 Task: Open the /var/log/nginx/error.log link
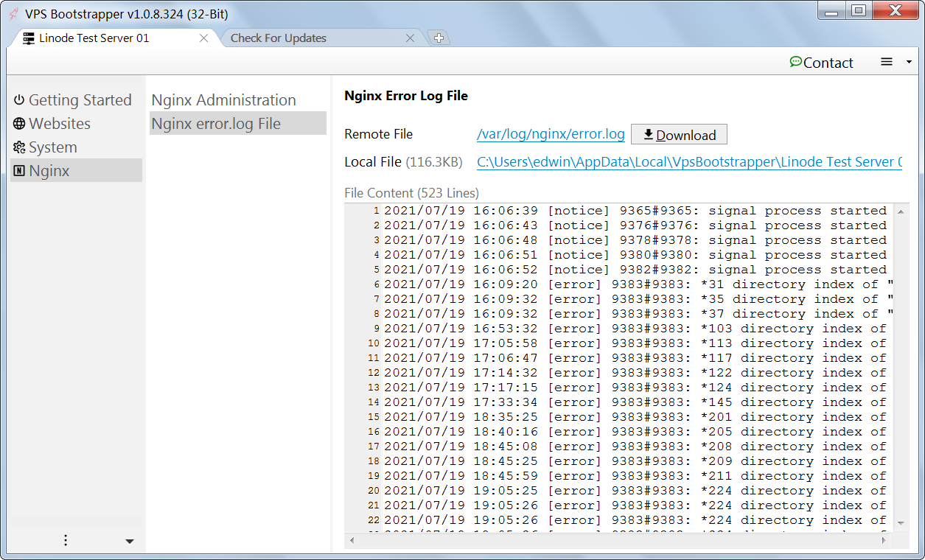pyautogui.click(x=550, y=134)
